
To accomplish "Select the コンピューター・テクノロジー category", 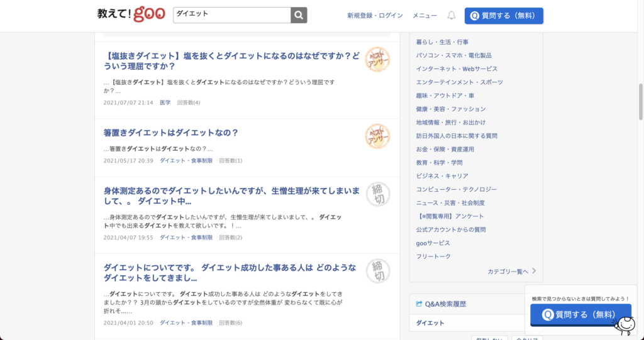I will point(456,189).
